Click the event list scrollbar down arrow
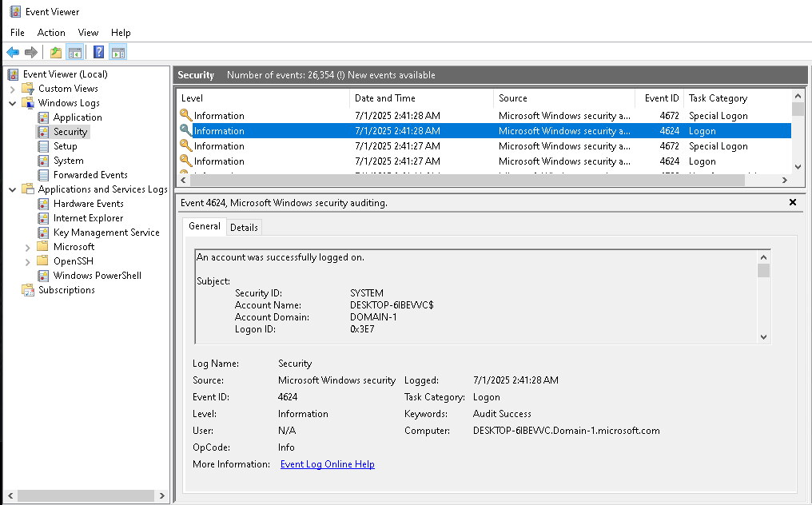 798,167
